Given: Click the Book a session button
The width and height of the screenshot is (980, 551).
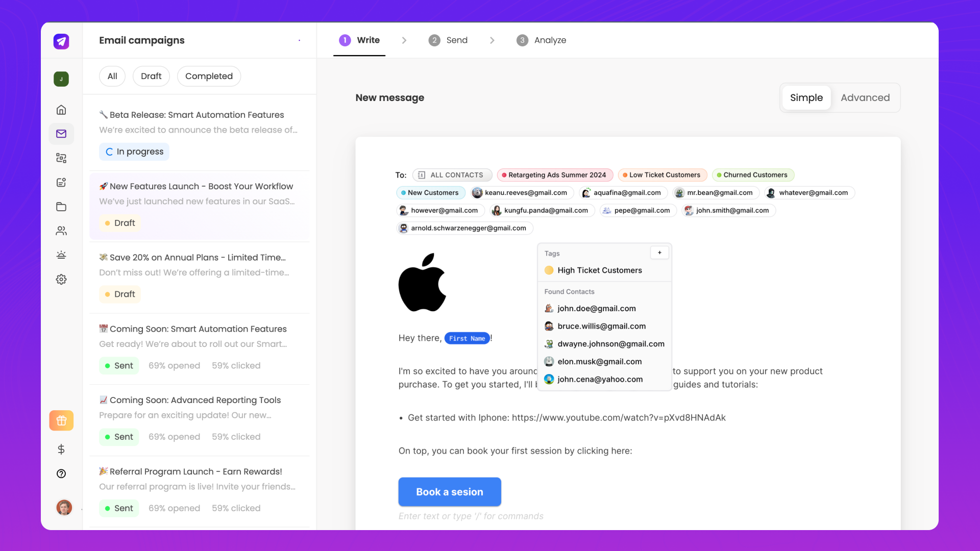Looking at the screenshot, I should click(x=449, y=491).
